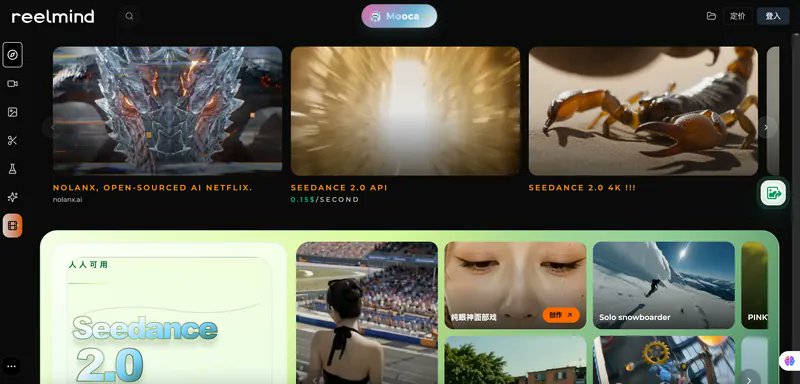The height and width of the screenshot is (384, 800).
Task: Click the orange 创作 create button
Action: tap(561, 315)
